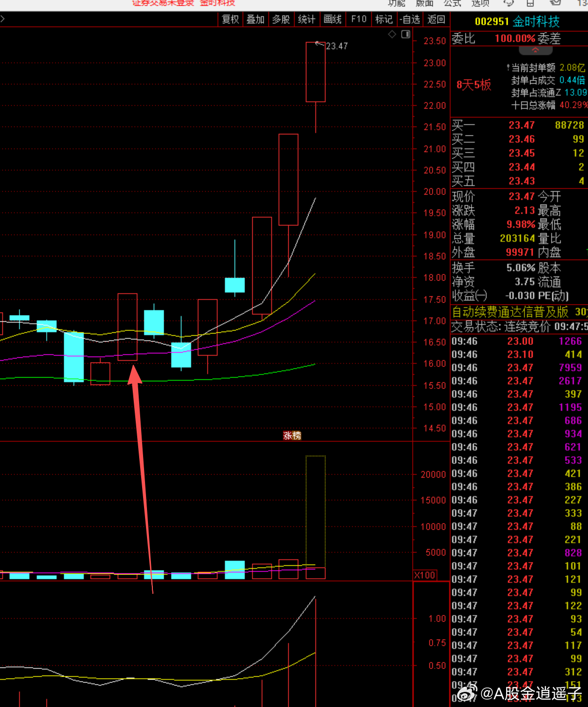Click the 20000 volume axis label
Screen dimensions: 588x707
[433, 474]
